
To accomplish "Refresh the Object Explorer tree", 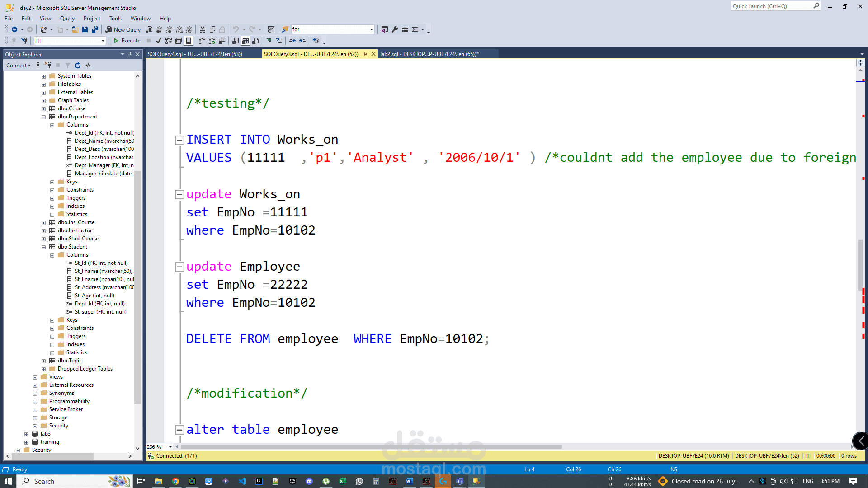I will [x=78, y=66].
